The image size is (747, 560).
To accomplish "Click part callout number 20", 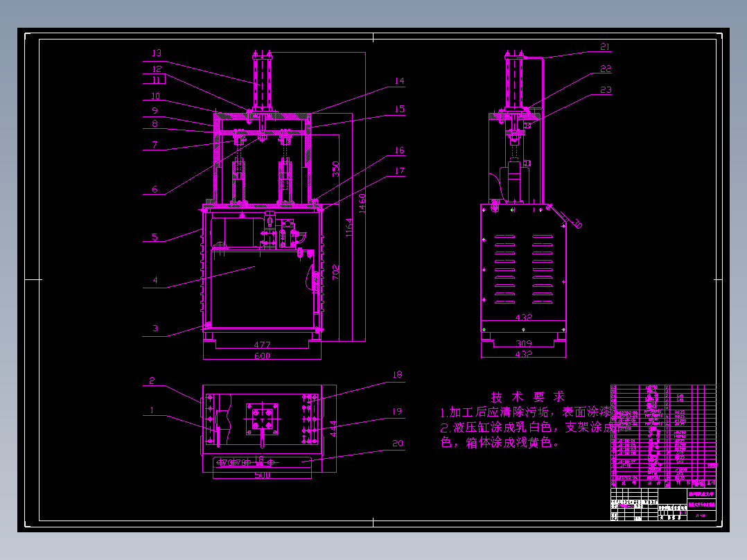I will (x=398, y=444).
